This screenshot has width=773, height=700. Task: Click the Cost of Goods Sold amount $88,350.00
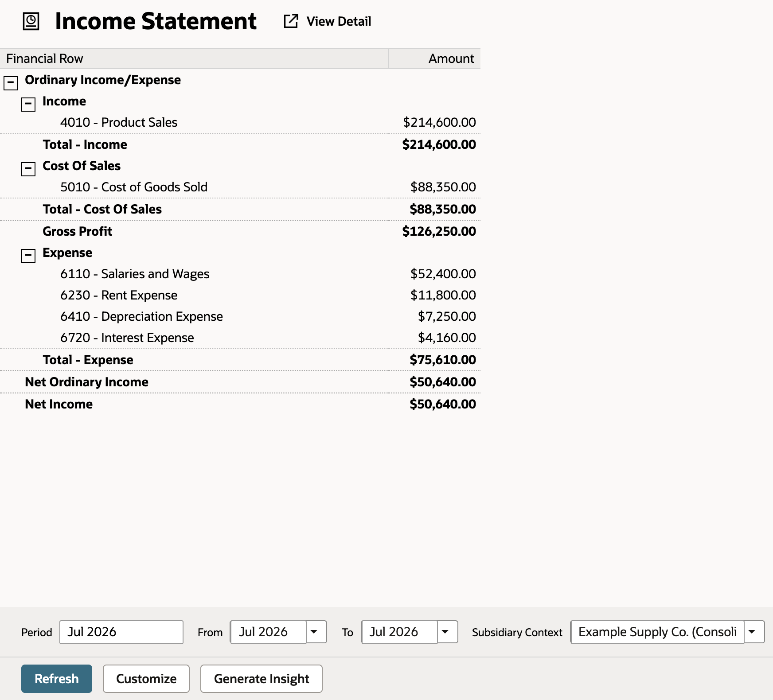pyautogui.click(x=443, y=187)
